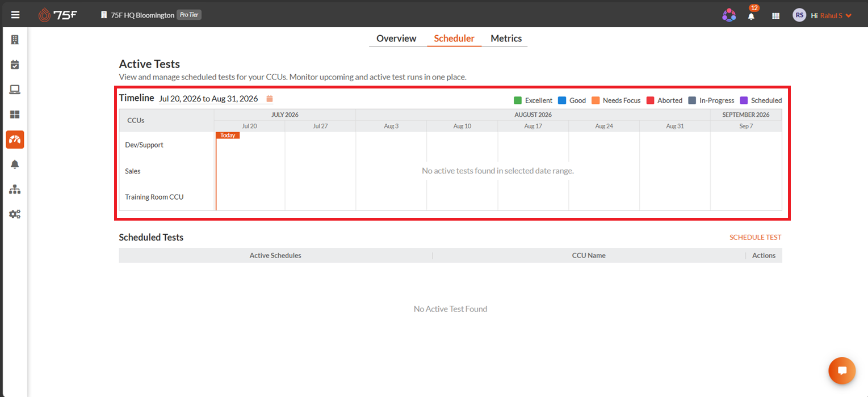Click the Aug 24 week header
Viewport: 868px width, 397px height.
[604, 126]
